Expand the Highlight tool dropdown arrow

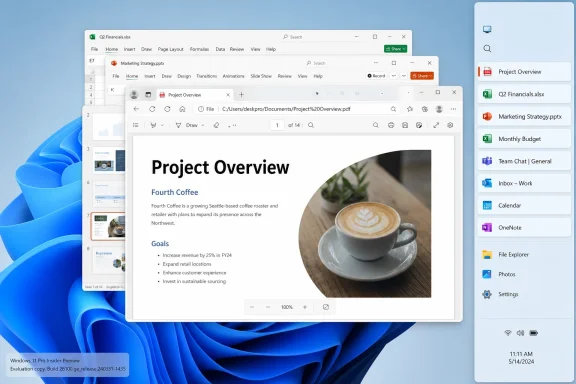point(162,125)
